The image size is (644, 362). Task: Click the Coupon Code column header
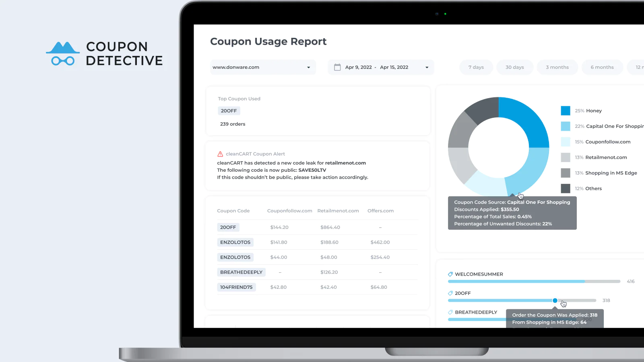pos(233,211)
